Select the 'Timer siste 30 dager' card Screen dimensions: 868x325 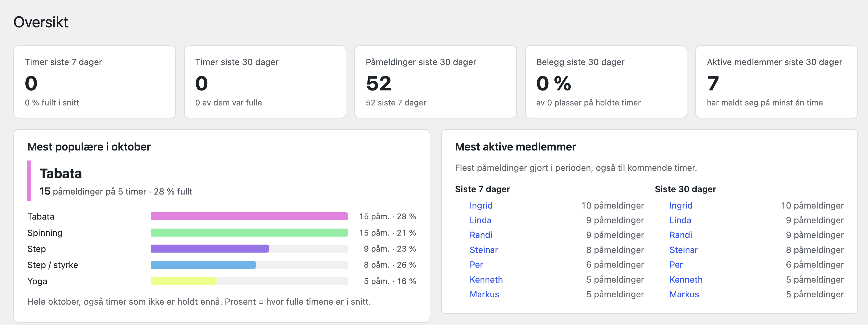tap(265, 82)
